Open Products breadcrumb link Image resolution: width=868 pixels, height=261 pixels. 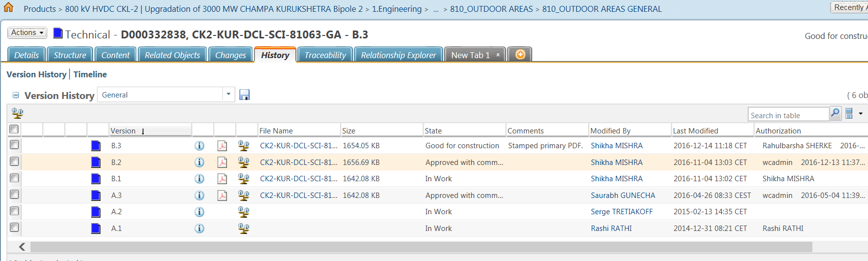pos(39,9)
